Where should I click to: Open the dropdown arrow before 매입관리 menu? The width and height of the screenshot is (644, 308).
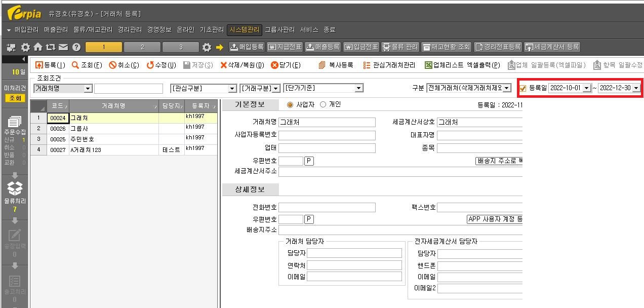pyautogui.click(x=9, y=30)
